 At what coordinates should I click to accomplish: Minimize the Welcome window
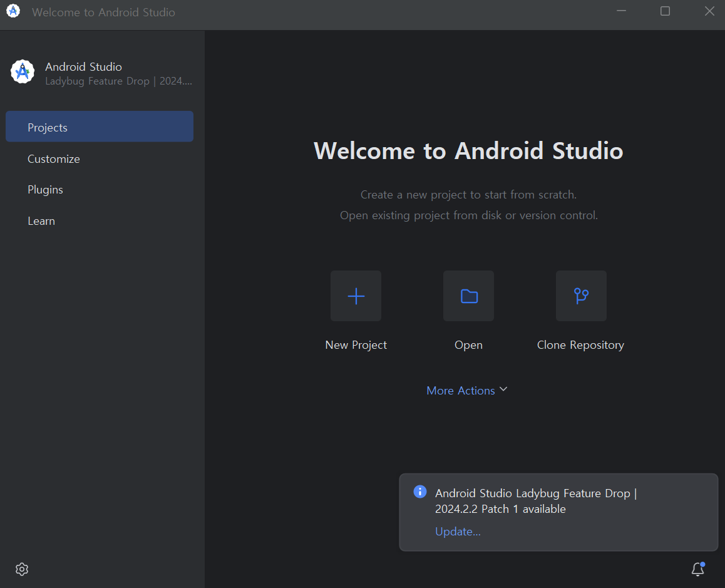coord(622,11)
